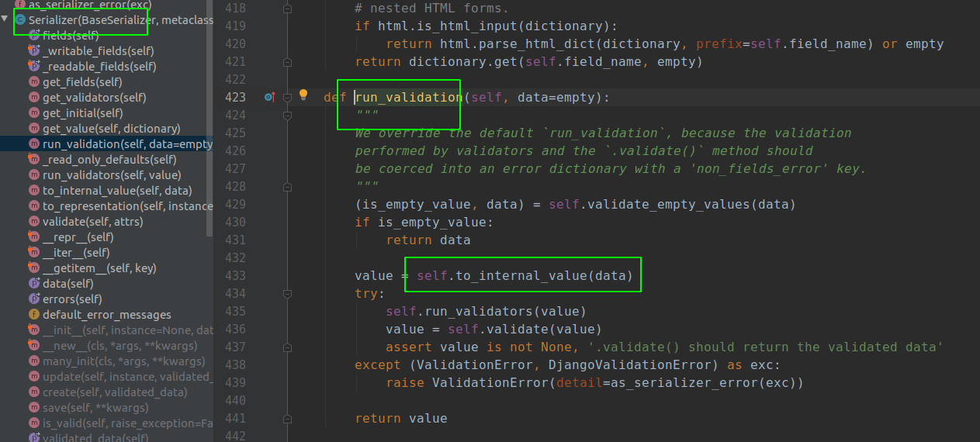The width and height of the screenshot is (980, 442).
Task: Click the method icon beside to_internal_value(self, data)
Action: (34, 191)
